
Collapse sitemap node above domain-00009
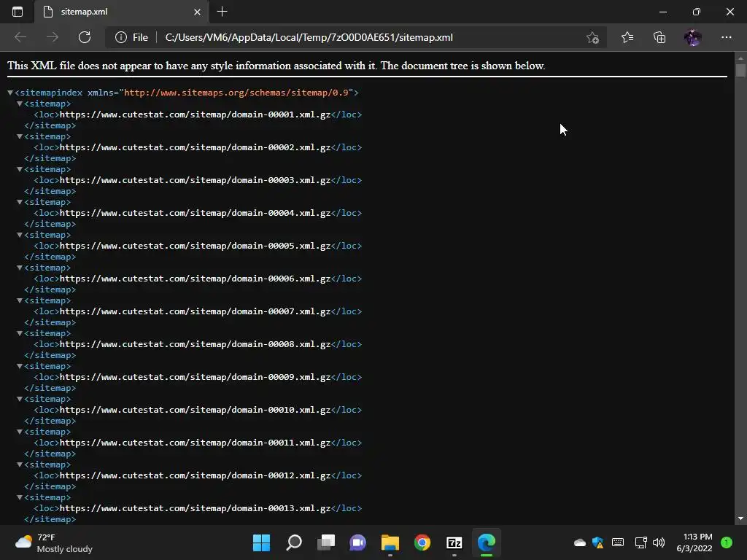(x=20, y=366)
